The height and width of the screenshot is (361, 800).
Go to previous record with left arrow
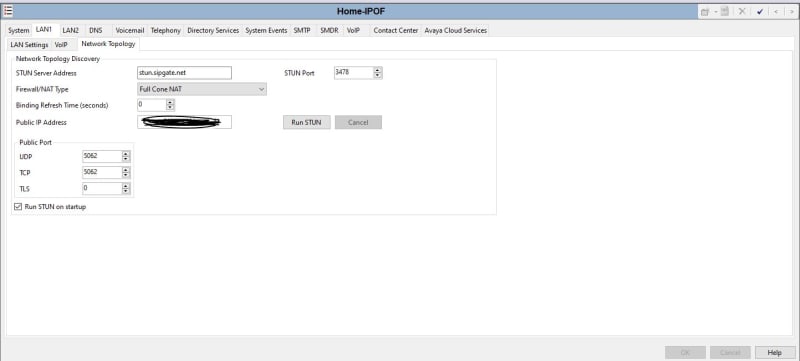(776, 12)
